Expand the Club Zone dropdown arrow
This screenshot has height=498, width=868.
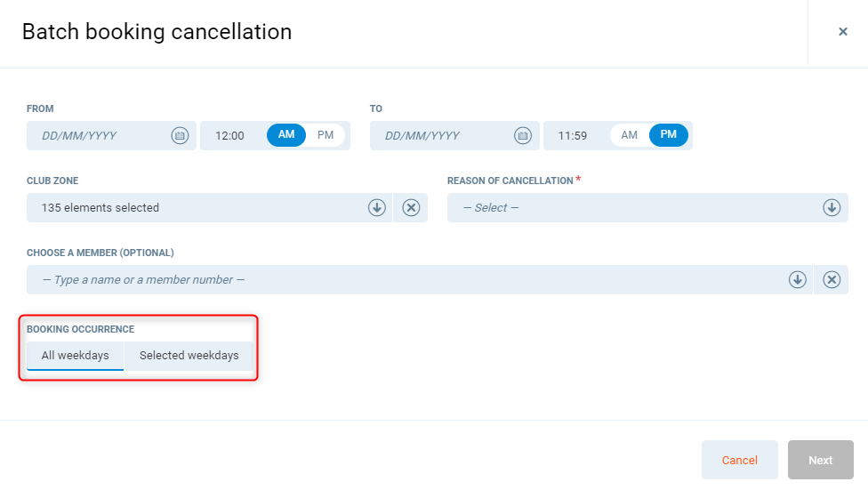377,208
